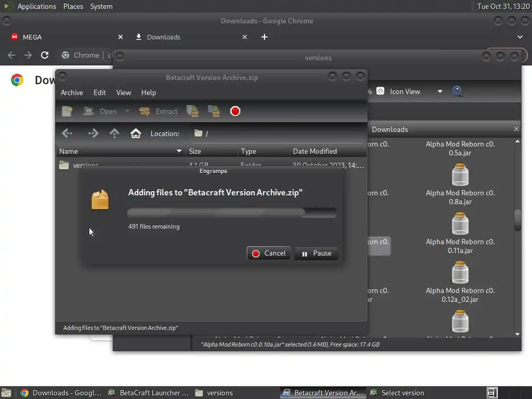Select Alpha Mod Reborn c0.0.12a_02.jar file icon

pos(460,272)
